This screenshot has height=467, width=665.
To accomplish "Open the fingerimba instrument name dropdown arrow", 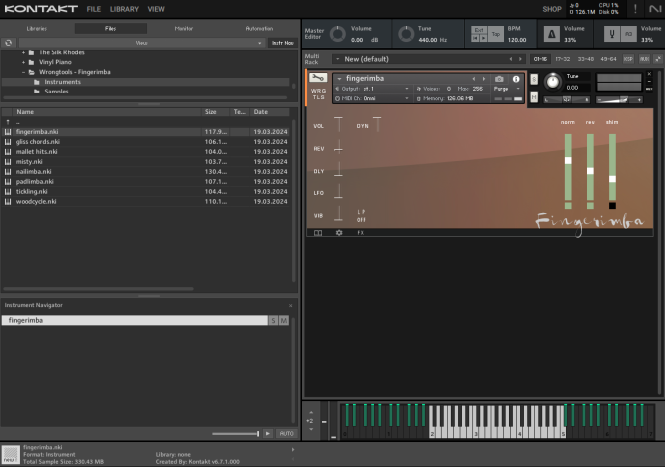I will (339, 79).
